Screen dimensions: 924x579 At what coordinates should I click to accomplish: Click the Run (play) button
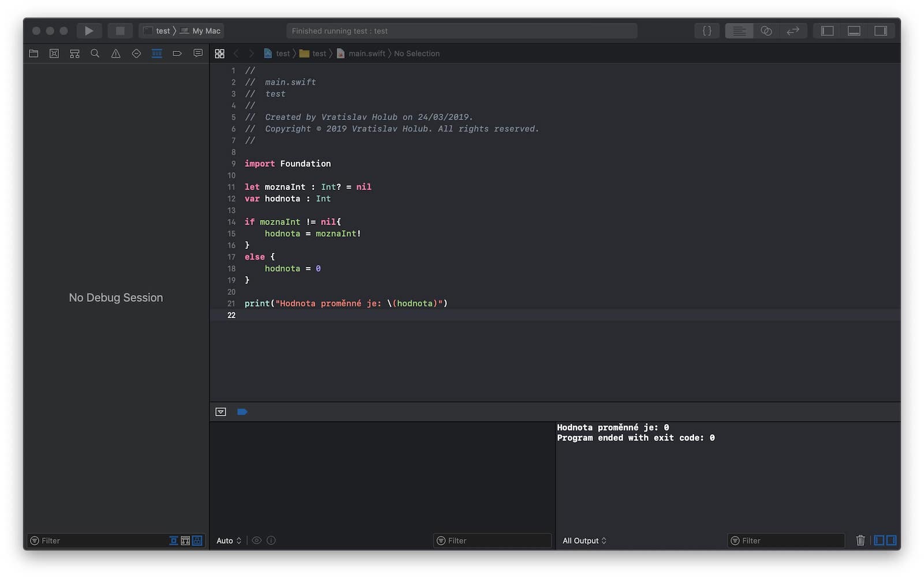[89, 31]
